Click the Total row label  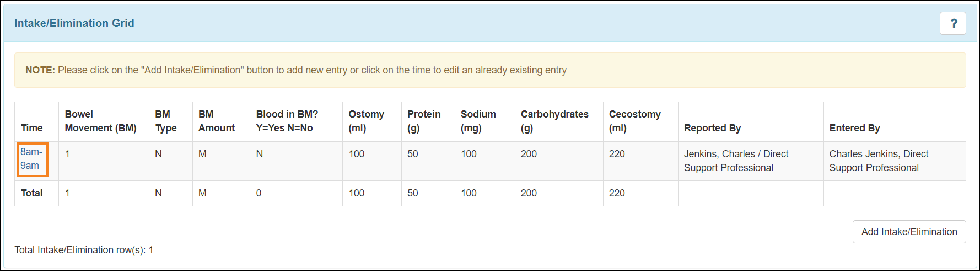click(32, 193)
